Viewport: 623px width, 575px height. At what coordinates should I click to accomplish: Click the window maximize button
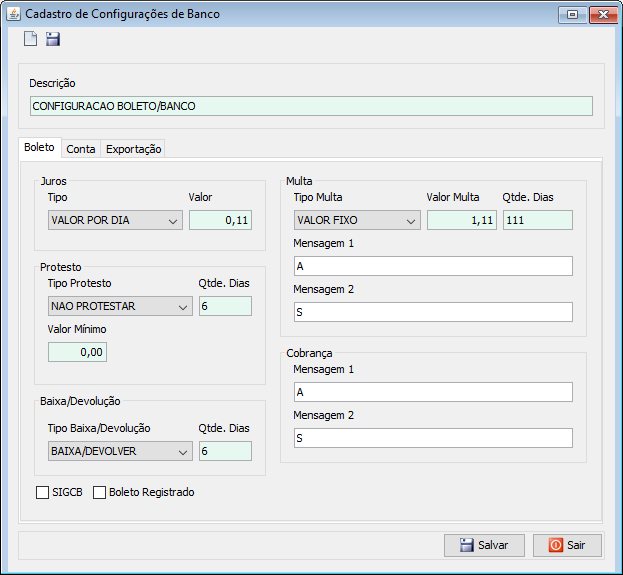coord(572,15)
